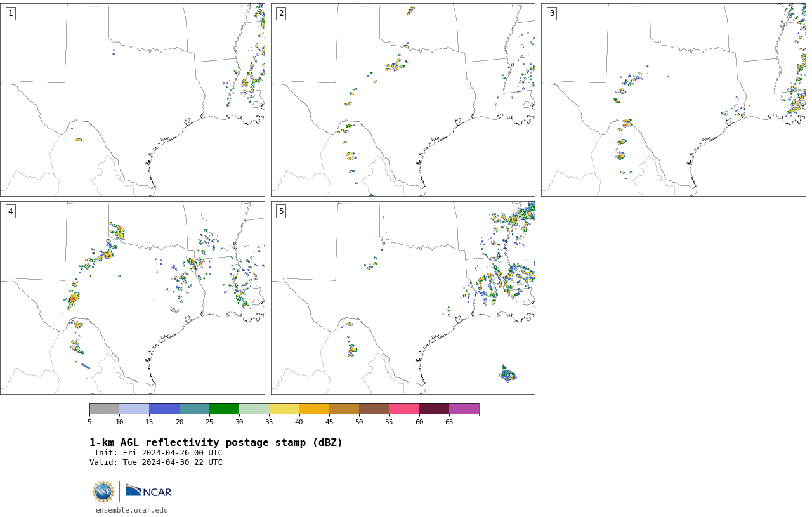Screen dimensions: 812x517
Task: Click the 'Init: Fri 2024-04-26 00 UTC' line
Action: click(x=159, y=453)
